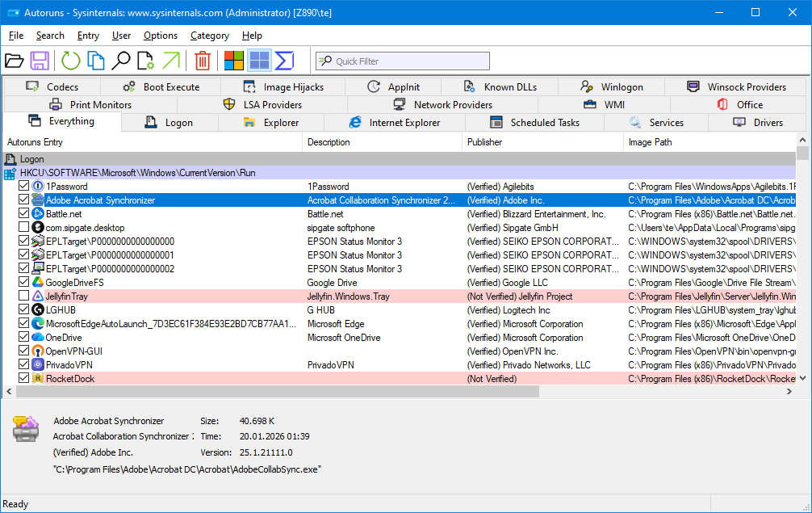Click the Find magnifier toolbar icon

(x=121, y=61)
